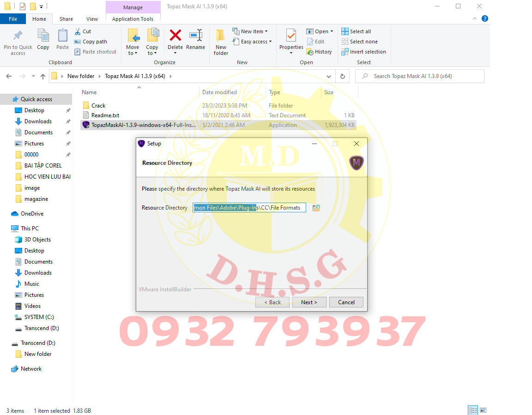Screen dimensions: 532x415
Task: Switch to large icons view in status bar
Action: point(483,410)
